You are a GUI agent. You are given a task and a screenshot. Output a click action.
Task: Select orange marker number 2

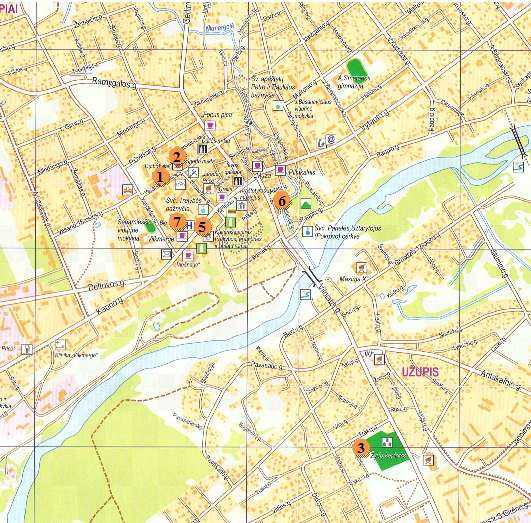pos(177,156)
